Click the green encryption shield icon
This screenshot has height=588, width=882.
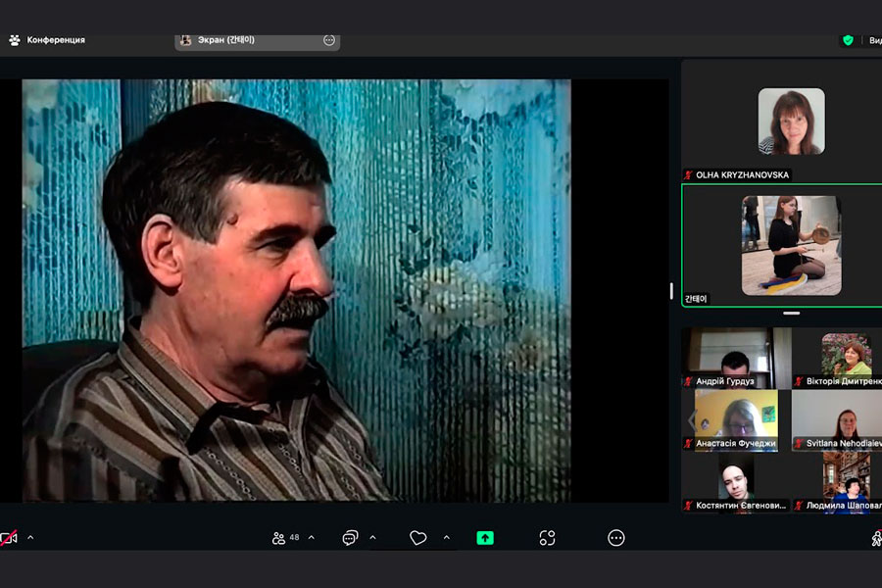tap(848, 40)
